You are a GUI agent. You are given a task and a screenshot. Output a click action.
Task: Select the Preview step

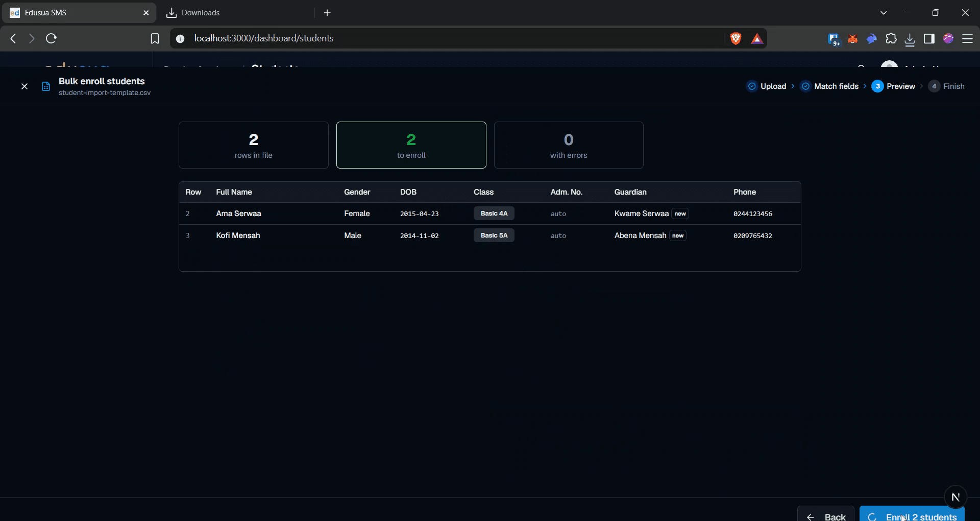click(x=893, y=86)
